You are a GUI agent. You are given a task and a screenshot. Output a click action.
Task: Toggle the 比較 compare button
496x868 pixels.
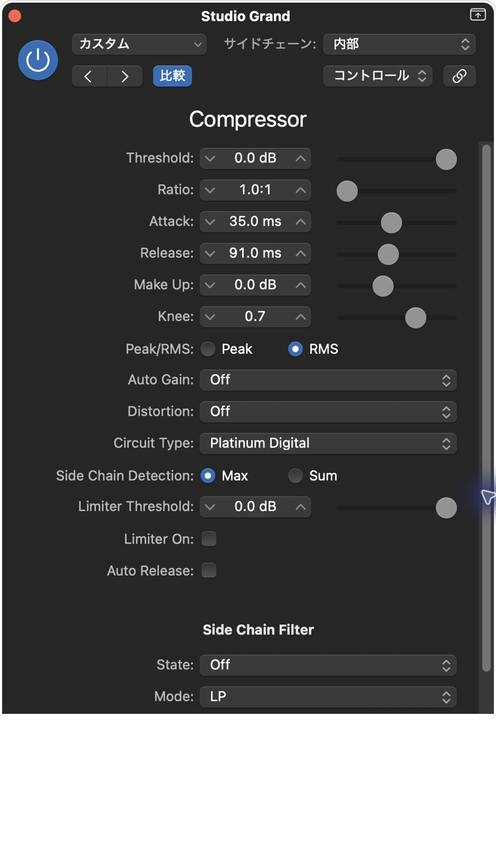172,76
